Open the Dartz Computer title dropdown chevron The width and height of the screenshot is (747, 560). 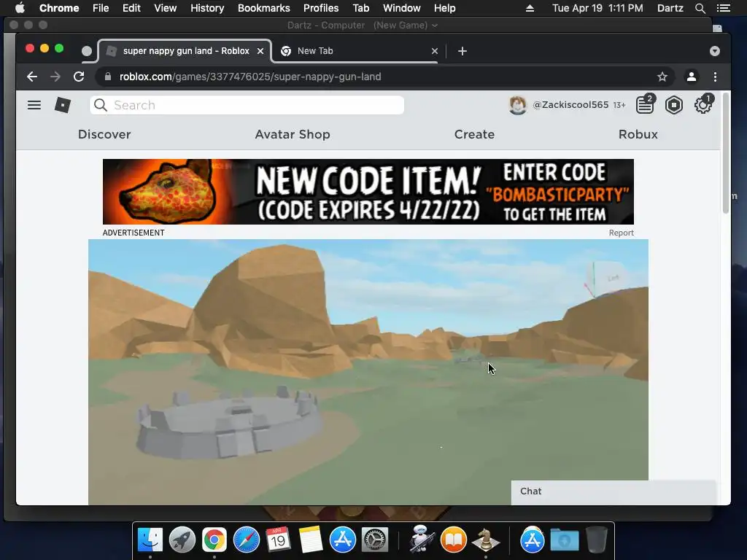pyautogui.click(x=435, y=26)
